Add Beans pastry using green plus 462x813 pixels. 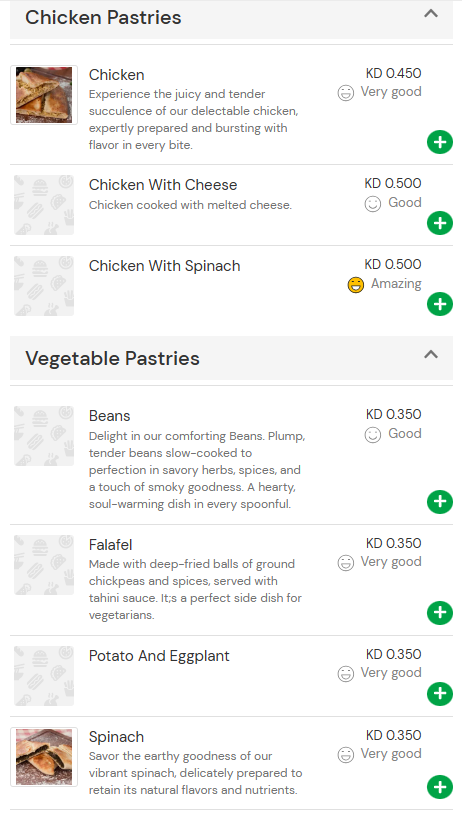[440, 501]
